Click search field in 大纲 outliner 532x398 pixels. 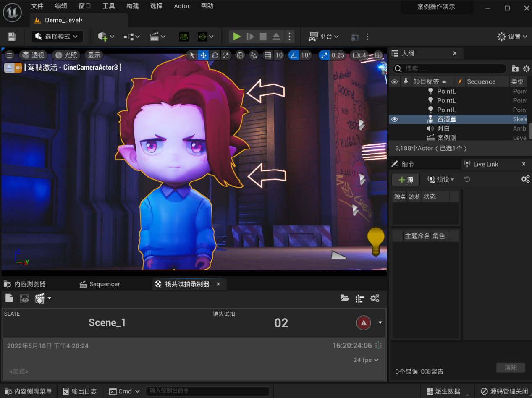tap(449, 68)
